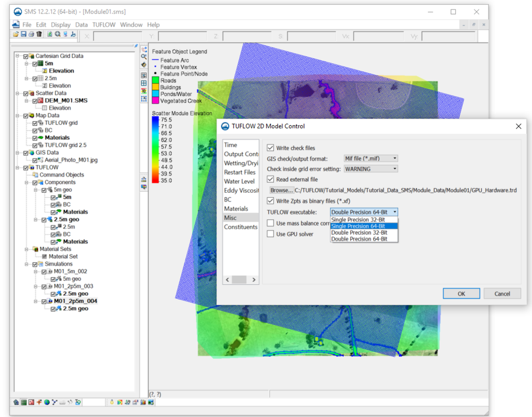Screen dimensions: 532x417
Task: Switch to the Water Level tab
Action: [239, 182]
